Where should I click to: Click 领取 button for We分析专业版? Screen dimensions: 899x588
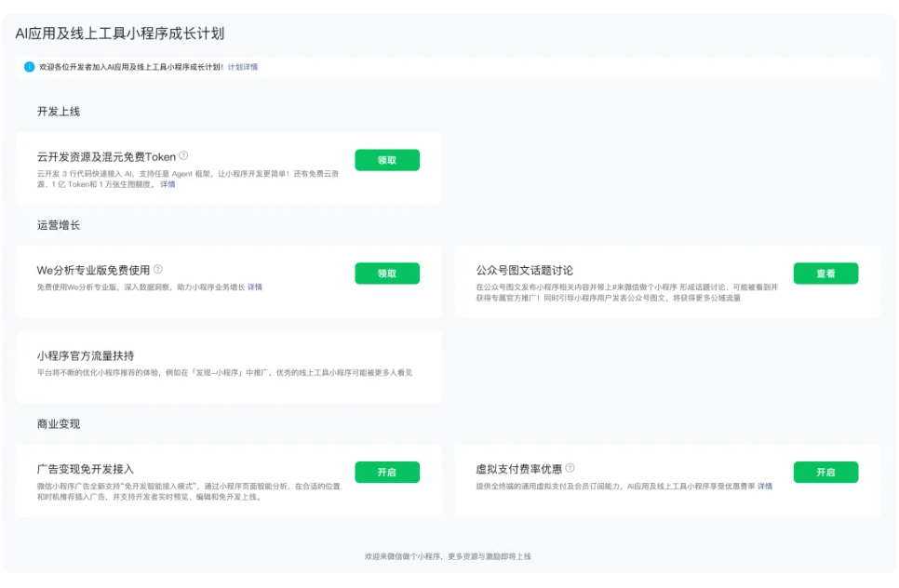[387, 274]
